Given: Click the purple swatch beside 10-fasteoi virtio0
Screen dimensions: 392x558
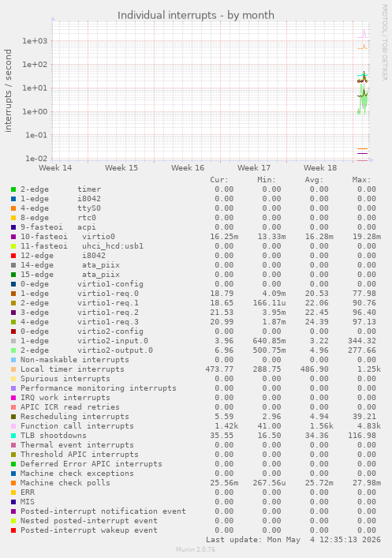Looking at the screenshot, I should click(x=13, y=237).
